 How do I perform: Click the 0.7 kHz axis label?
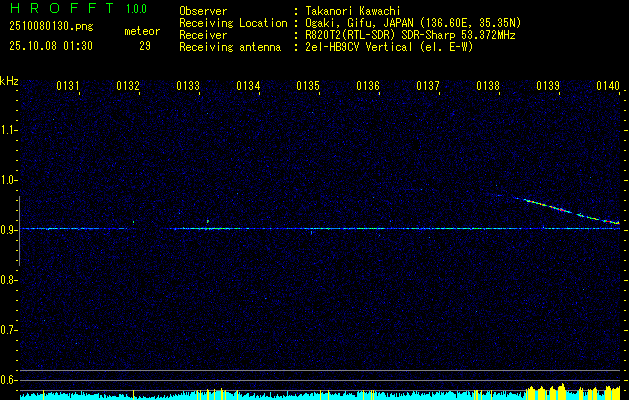tap(8, 330)
